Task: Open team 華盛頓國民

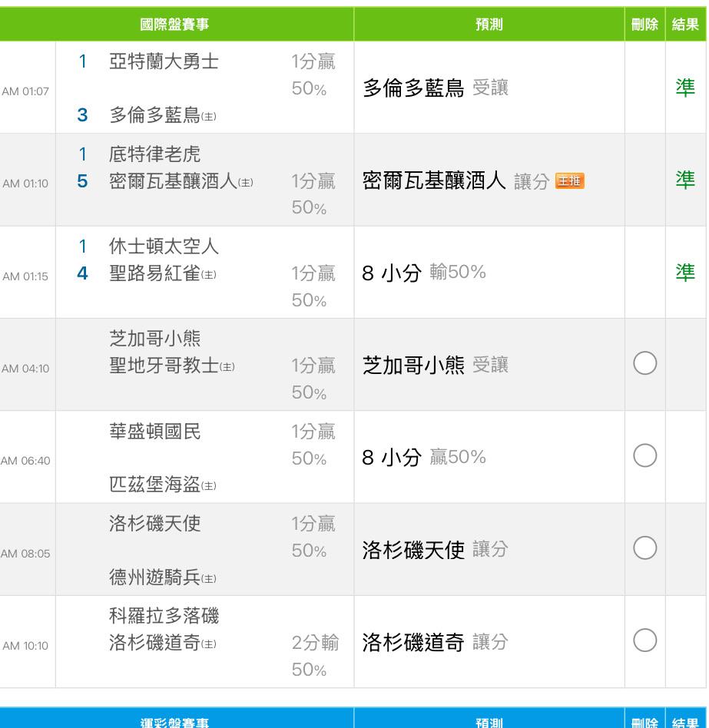Action: pyautogui.click(x=154, y=432)
